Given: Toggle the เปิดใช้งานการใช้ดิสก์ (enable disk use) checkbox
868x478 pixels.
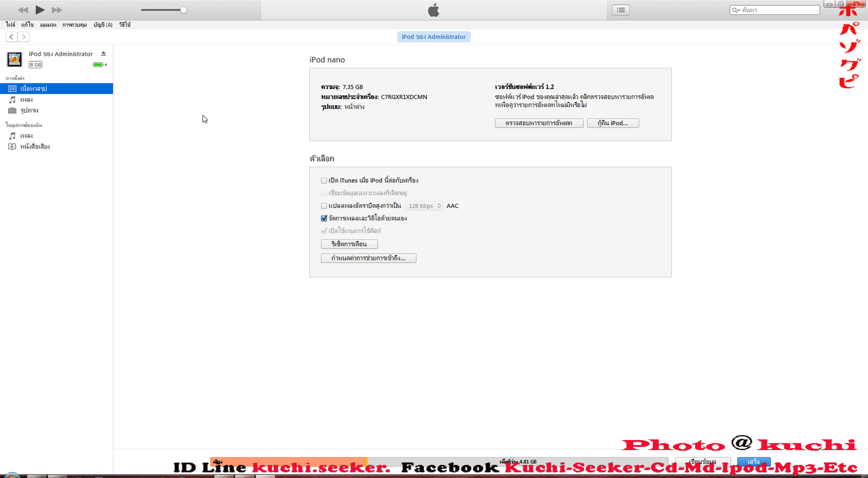Looking at the screenshot, I should [324, 231].
